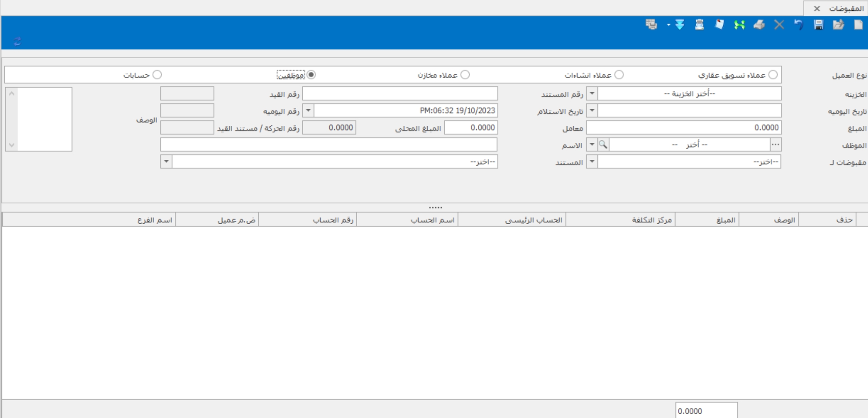Screen dimensions: 868x418
Task: Save the receipt with the floppy disk icon
Action: pyautogui.click(x=818, y=25)
